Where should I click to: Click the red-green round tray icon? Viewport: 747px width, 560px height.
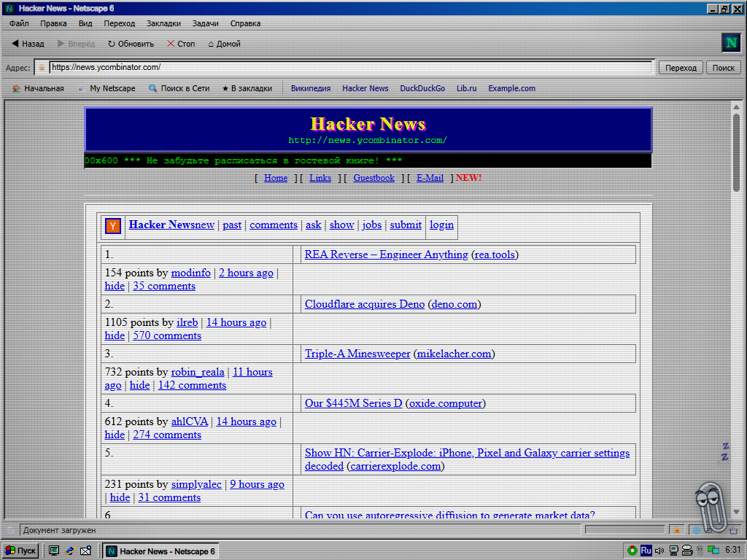pyautogui.click(x=632, y=551)
